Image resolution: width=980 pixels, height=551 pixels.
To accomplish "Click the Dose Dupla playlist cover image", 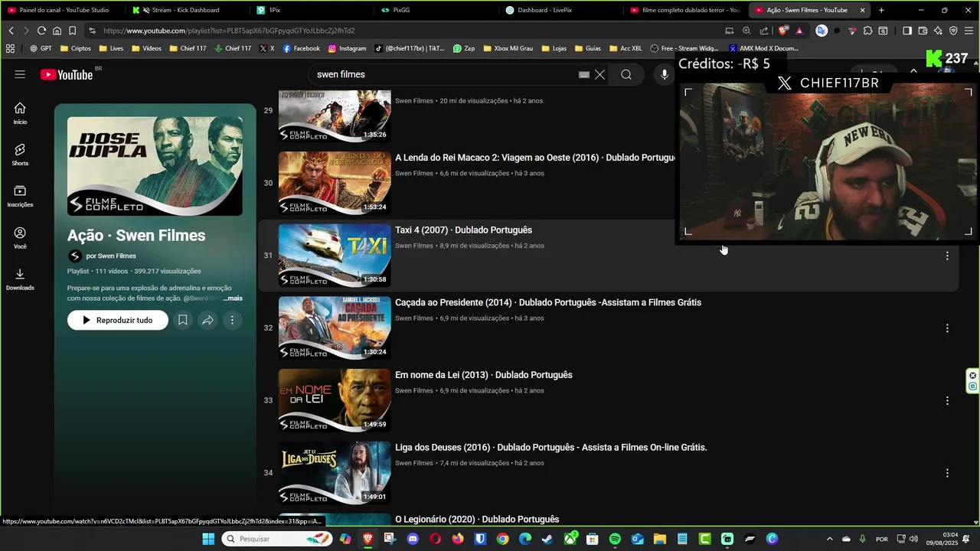I will tap(155, 166).
